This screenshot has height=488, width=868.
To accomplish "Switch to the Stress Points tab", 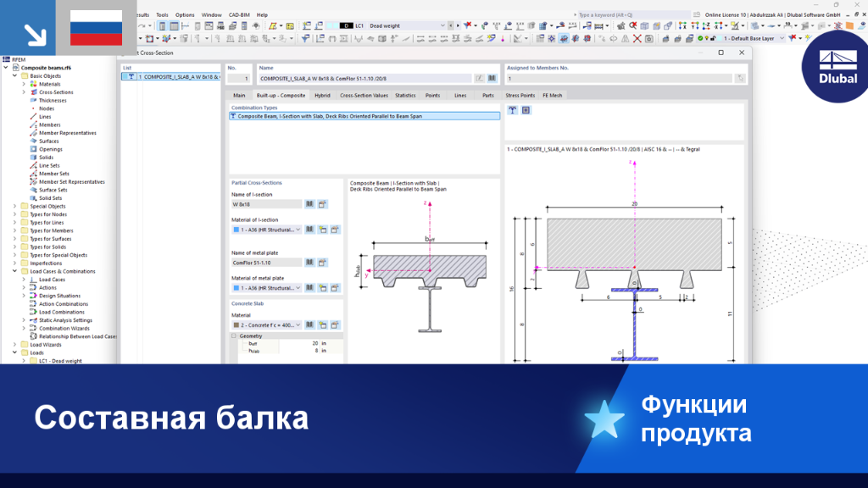I will [520, 95].
